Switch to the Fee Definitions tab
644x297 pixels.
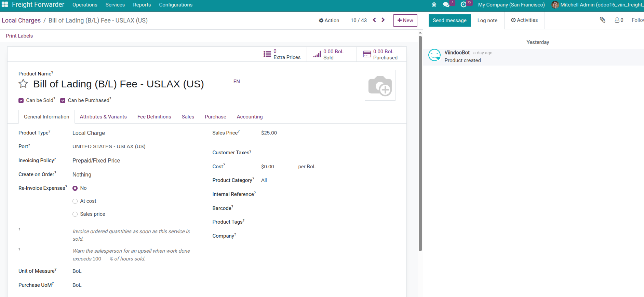154,117
